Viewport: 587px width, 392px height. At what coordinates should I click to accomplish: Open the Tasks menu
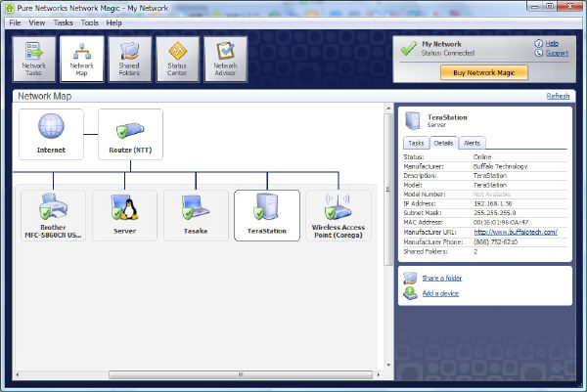coord(63,22)
